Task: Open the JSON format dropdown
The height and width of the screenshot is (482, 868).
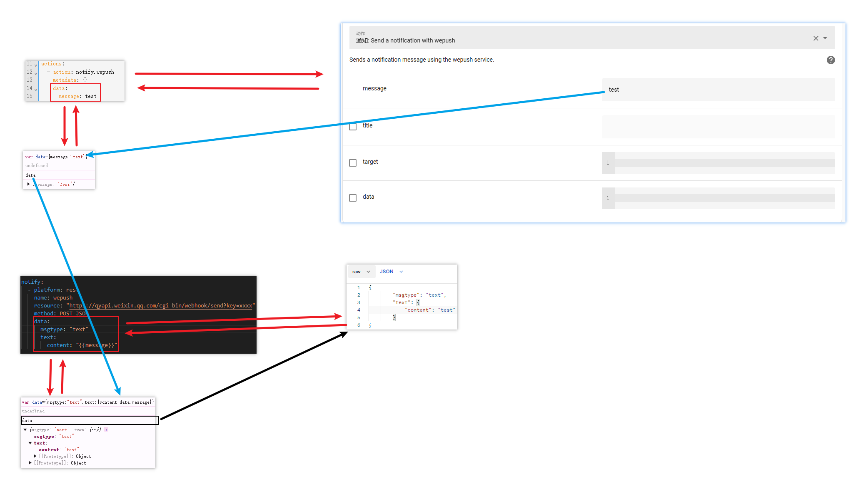Action: [391, 272]
